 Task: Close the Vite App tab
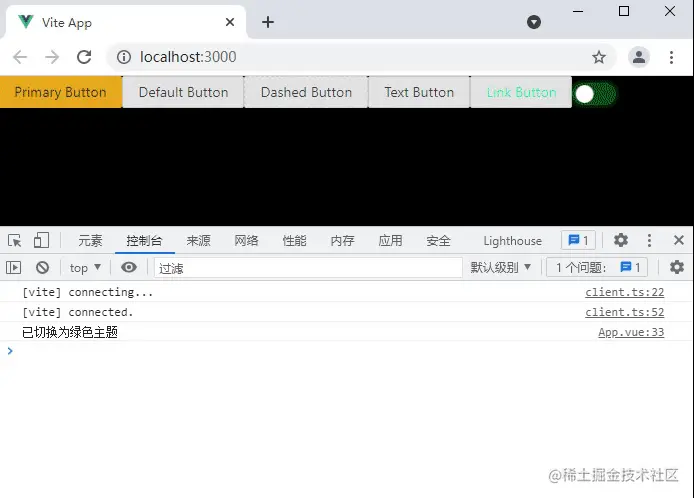pyautogui.click(x=230, y=22)
